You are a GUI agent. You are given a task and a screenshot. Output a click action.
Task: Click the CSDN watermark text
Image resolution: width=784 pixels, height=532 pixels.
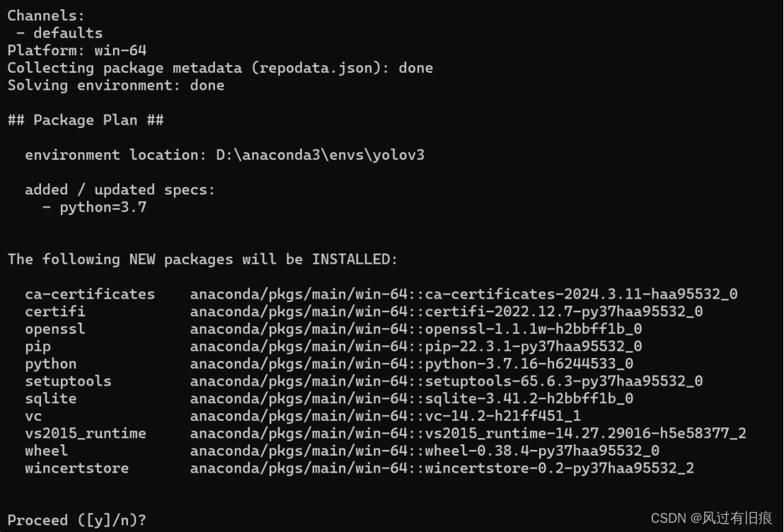pyautogui.click(x=712, y=518)
